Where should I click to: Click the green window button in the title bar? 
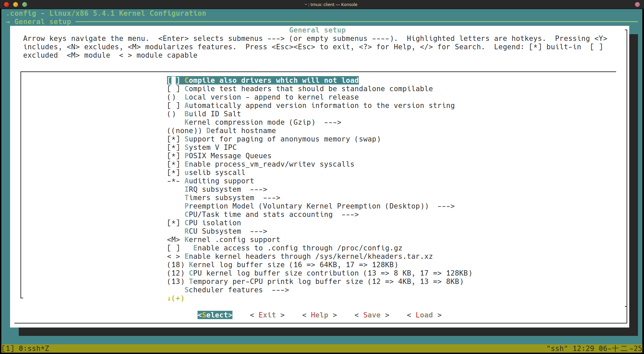tap(24, 4)
